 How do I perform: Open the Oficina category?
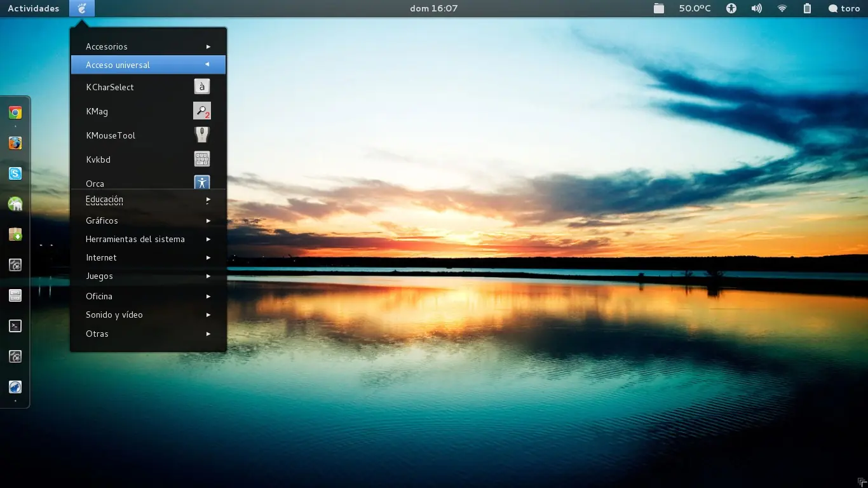coord(148,296)
